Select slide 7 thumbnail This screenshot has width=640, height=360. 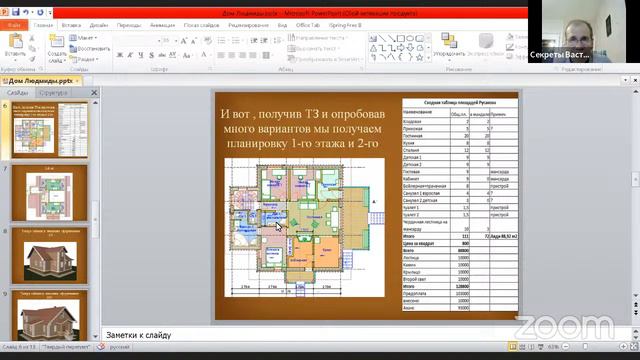click(x=49, y=193)
